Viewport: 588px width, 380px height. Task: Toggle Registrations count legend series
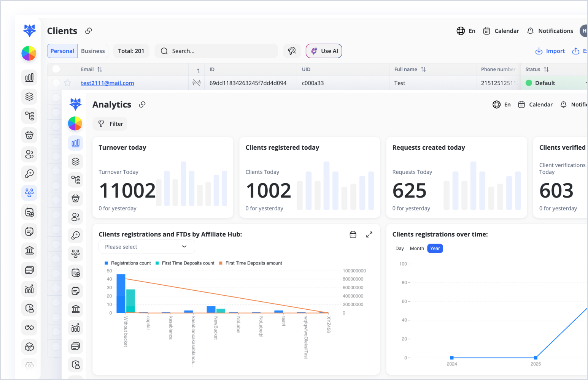click(127, 263)
